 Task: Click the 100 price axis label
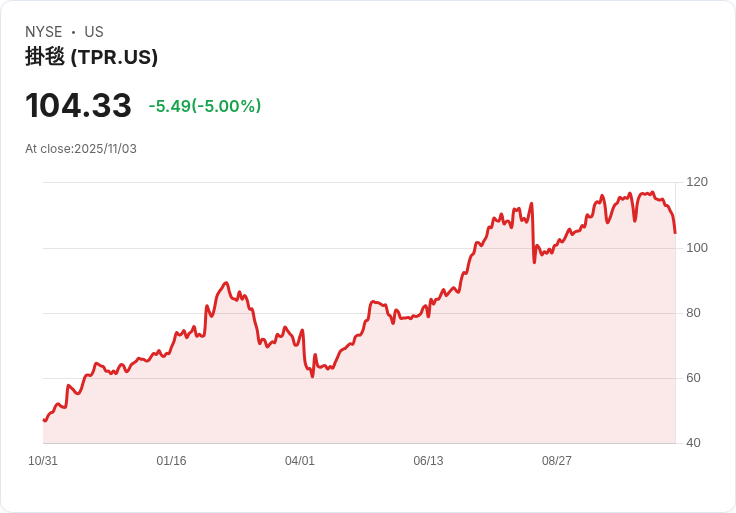click(697, 247)
